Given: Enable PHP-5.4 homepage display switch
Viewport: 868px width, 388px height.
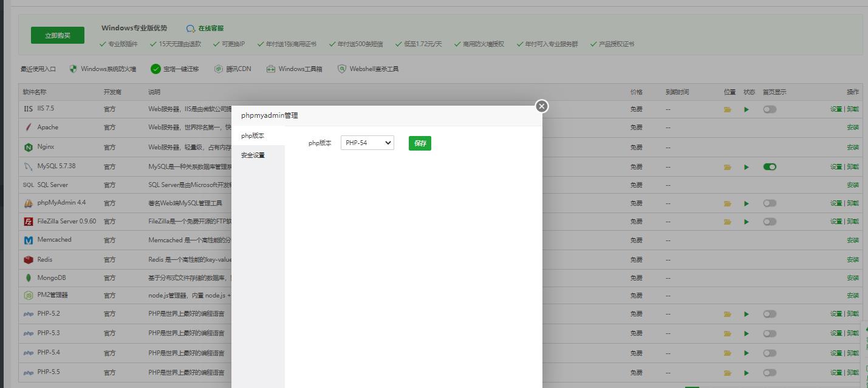Looking at the screenshot, I should (x=770, y=353).
